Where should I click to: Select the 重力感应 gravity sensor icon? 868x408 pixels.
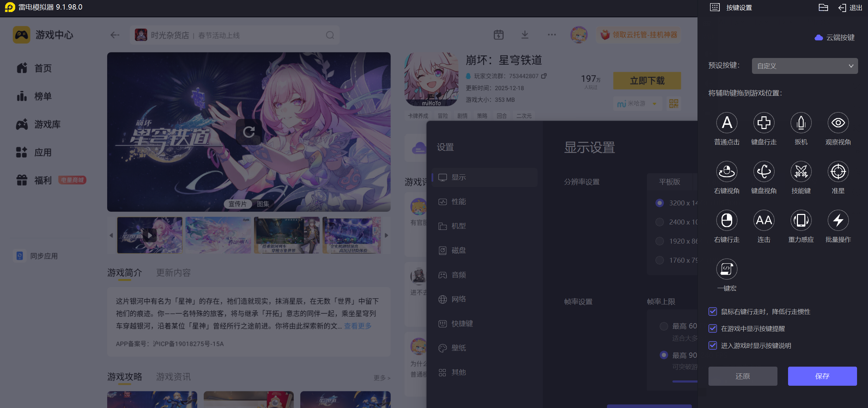point(801,221)
